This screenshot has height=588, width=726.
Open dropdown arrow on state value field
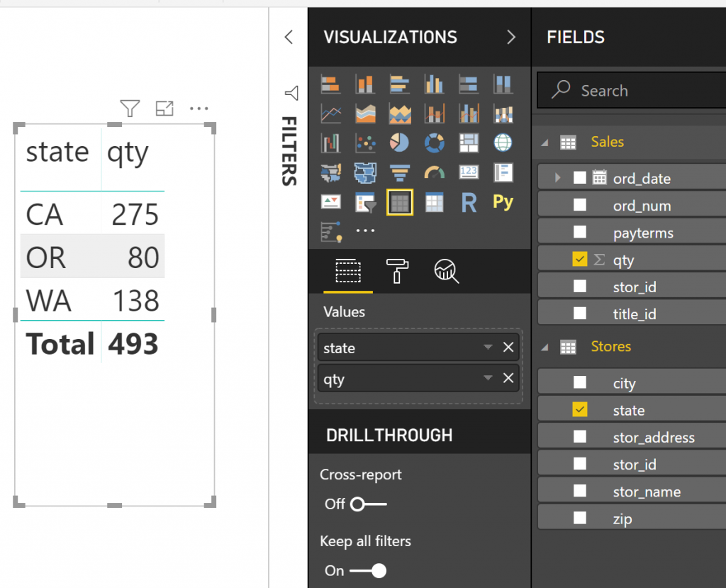(x=488, y=348)
